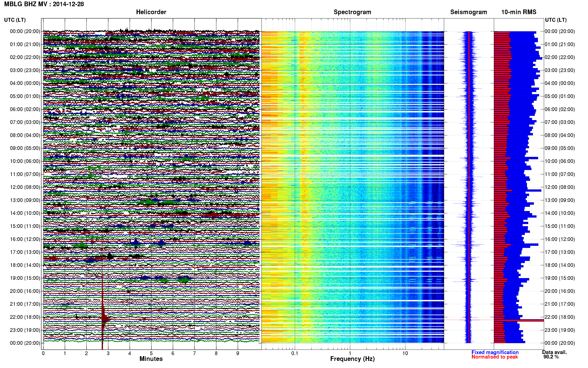Select the left time label '09:00 (05:00)'
588x368 pixels.
(25, 148)
